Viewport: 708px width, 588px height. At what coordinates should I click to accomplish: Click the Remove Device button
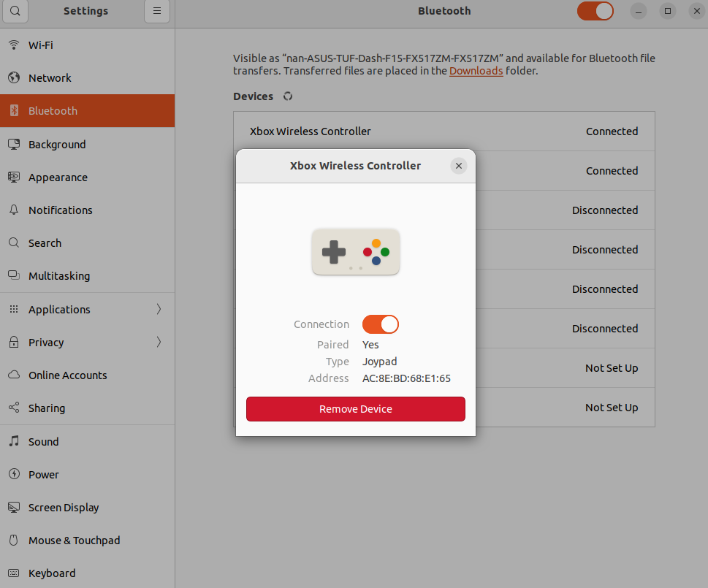tap(356, 409)
